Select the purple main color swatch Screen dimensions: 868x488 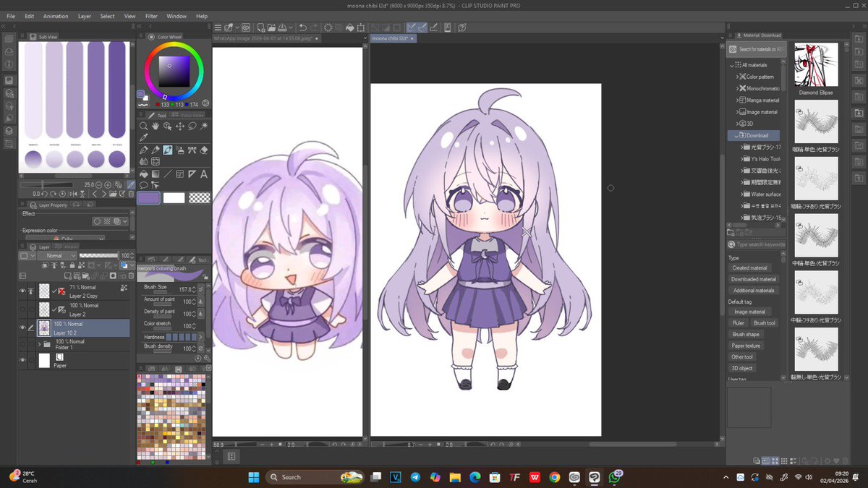[148, 197]
